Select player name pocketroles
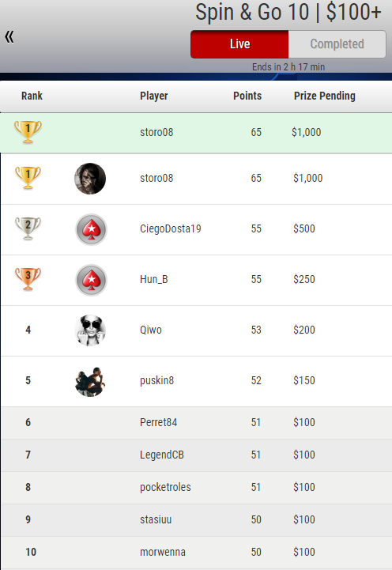This screenshot has height=570, width=392. (165, 487)
